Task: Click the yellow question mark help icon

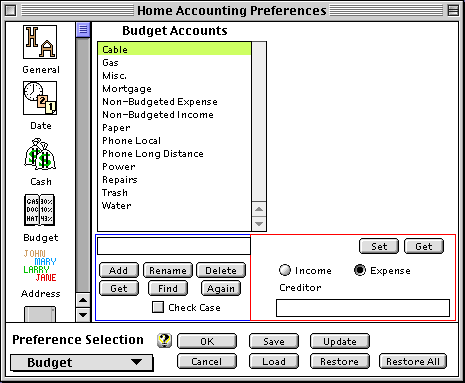Action: (164, 340)
